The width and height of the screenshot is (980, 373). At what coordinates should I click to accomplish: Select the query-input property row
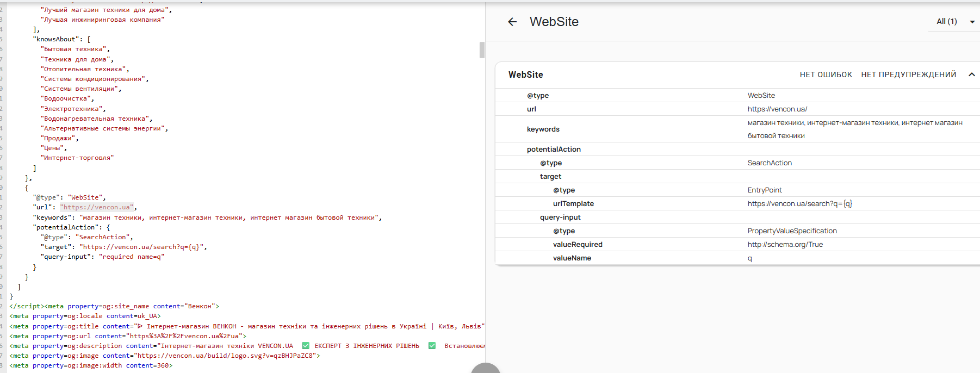click(x=560, y=217)
